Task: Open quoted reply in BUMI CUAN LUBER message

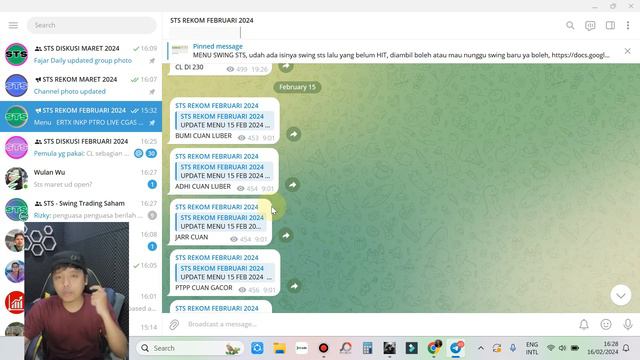Action: (x=224, y=121)
